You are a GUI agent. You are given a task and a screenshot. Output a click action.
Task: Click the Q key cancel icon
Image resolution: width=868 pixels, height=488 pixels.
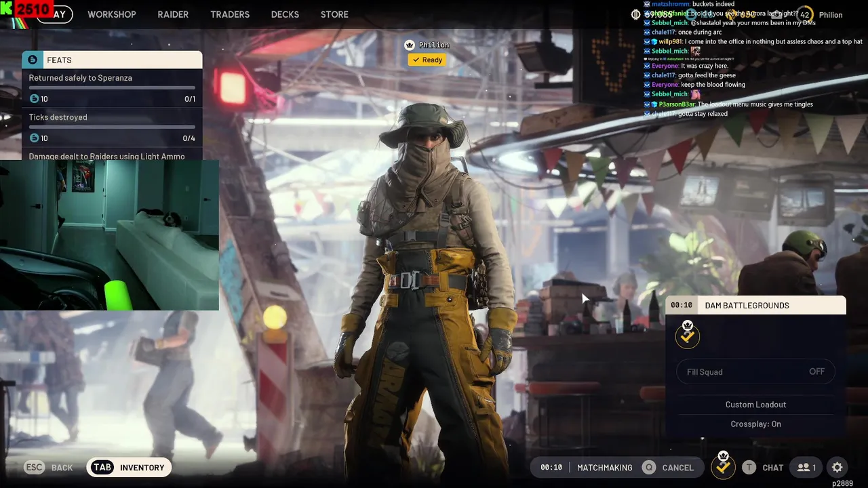click(x=649, y=467)
